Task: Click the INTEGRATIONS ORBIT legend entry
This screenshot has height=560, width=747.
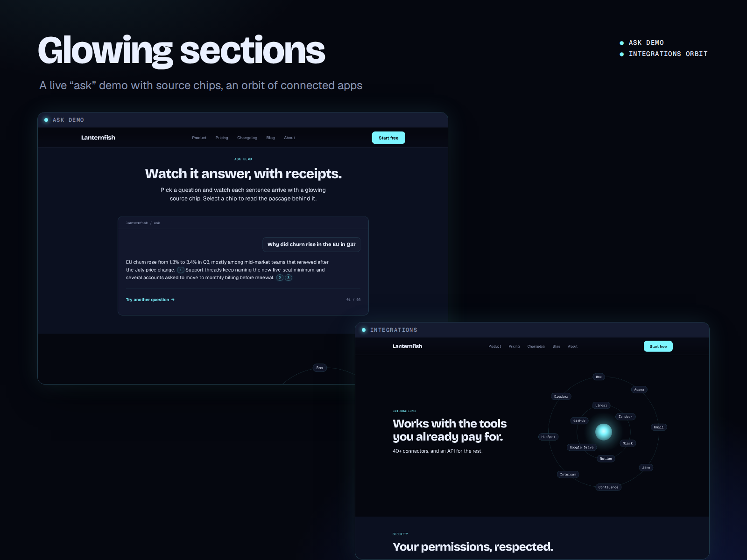Action: (x=663, y=54)
